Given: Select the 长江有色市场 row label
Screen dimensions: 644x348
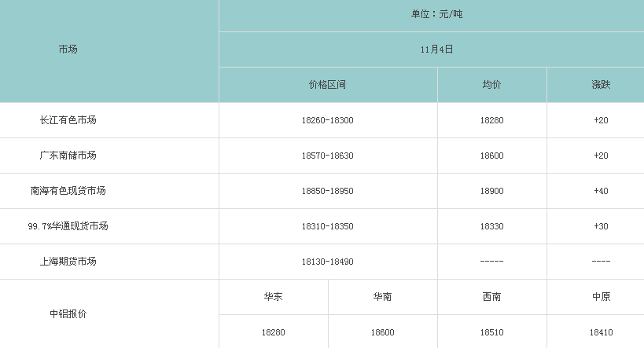Looking at the screenshot, I should coord(68,120).
